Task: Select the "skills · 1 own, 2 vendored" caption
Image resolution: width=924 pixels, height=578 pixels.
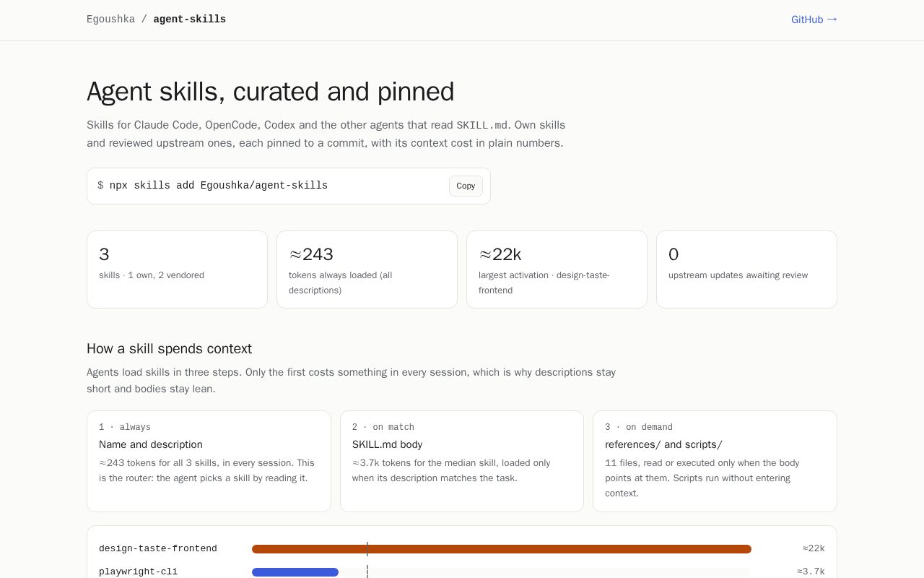Action: click(x=152, y=275)
